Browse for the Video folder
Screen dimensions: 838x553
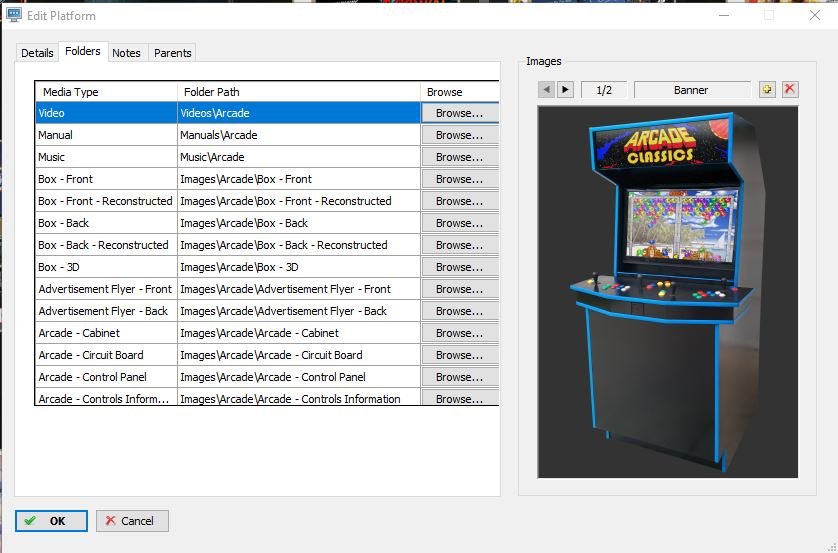(x=460, y=113)
